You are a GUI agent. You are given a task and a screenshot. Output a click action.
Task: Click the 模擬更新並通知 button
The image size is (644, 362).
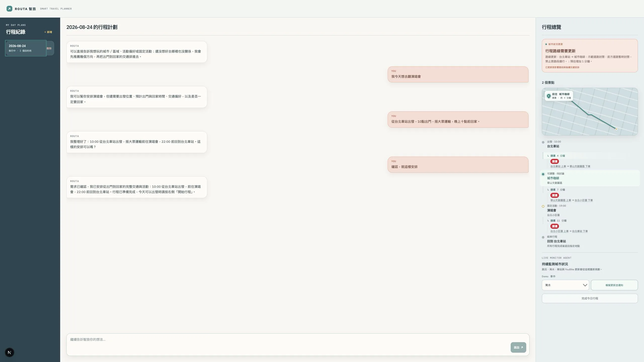coord(614,285)
